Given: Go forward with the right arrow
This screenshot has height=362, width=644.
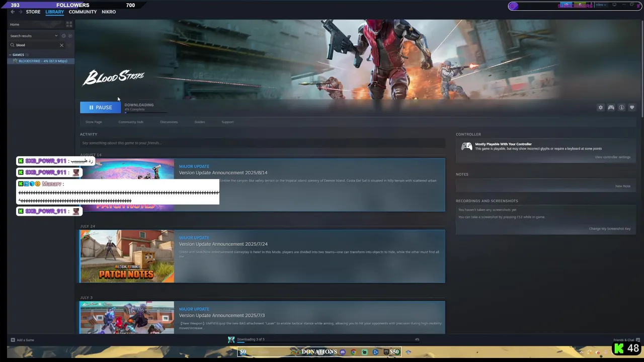Looking at the screenshot, I should [x=20, y=12].
